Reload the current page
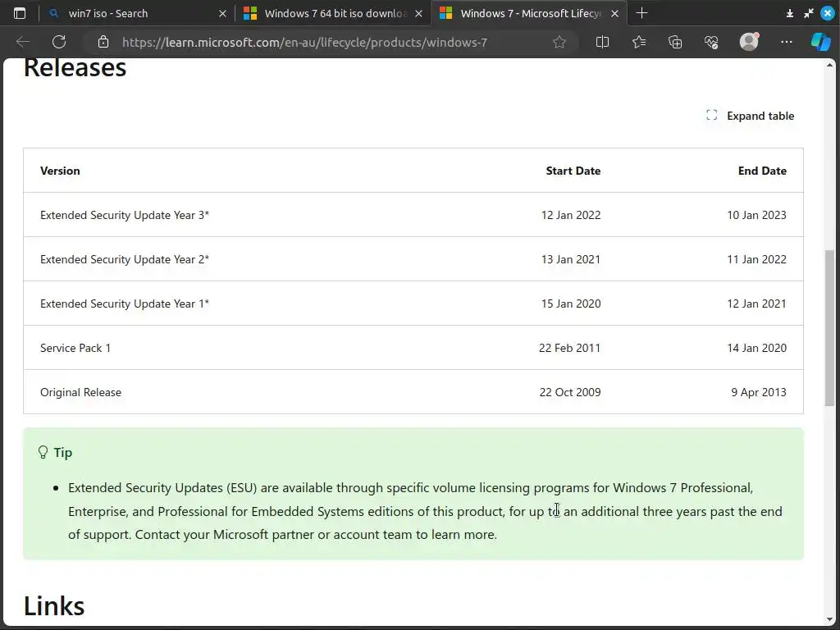This screenshot has width=840, height=630. [59, 42]
